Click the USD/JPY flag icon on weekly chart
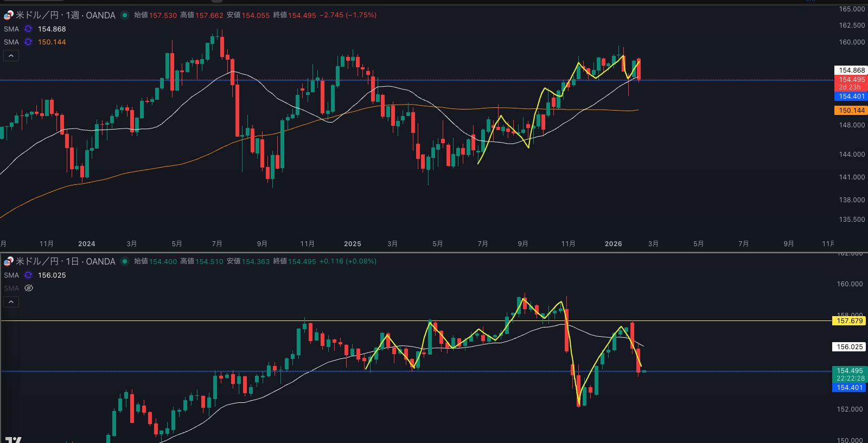The image size is (868, 443). coord(8,15)
